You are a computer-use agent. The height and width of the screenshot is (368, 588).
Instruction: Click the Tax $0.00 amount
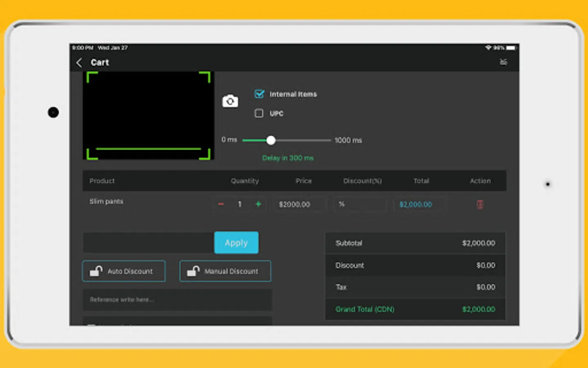pyautogui.click(x=486, y=287)
